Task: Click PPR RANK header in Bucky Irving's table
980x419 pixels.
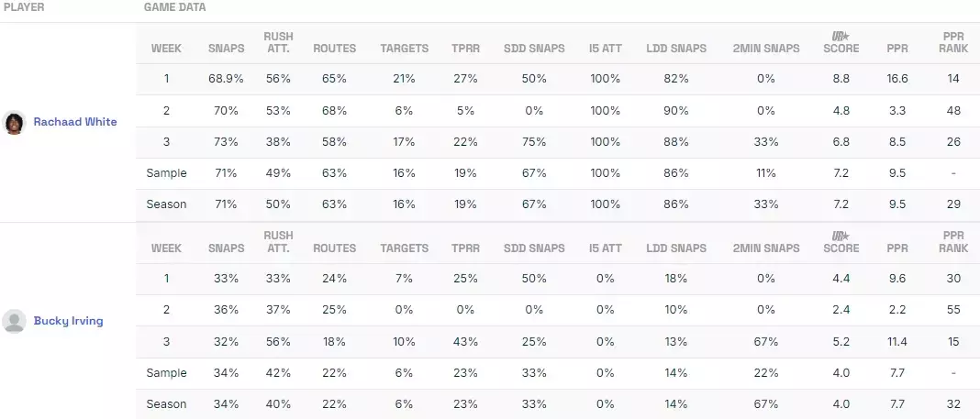Action: (x=953, y=242)
